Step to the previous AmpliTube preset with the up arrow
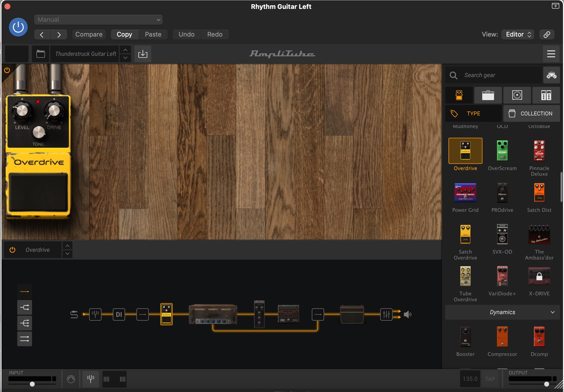Viewport: 564px width, 392px height. [125, 50]
